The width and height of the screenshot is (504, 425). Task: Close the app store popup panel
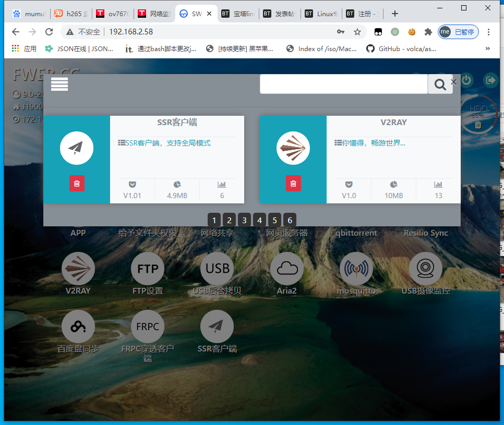coord(453,82)
